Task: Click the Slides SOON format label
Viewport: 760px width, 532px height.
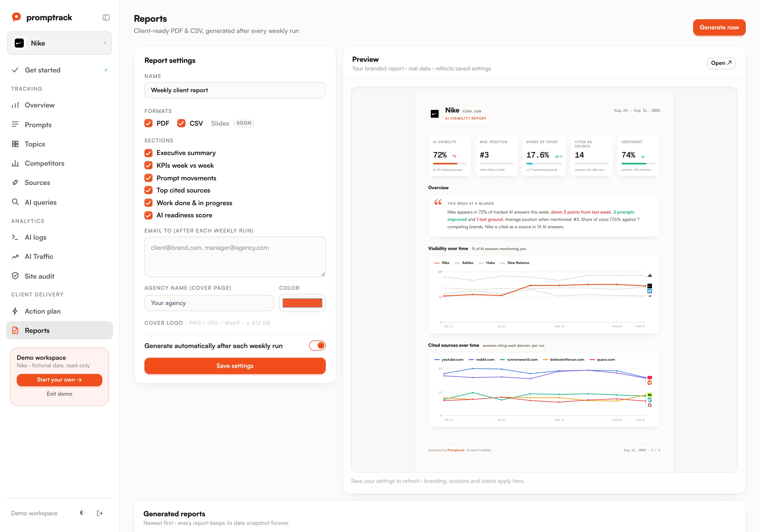Action: tap(232, 123)
